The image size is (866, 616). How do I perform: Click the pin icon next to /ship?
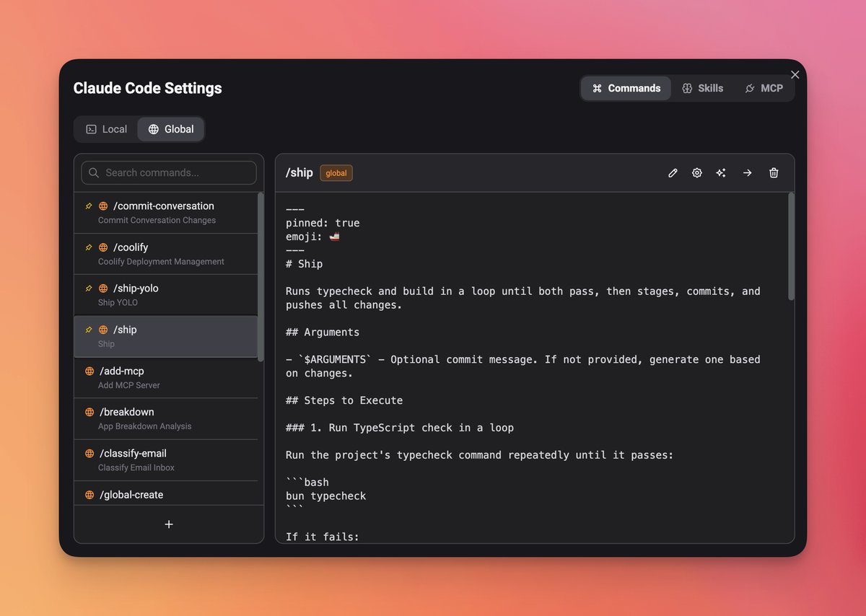click(x=89, y=330)
